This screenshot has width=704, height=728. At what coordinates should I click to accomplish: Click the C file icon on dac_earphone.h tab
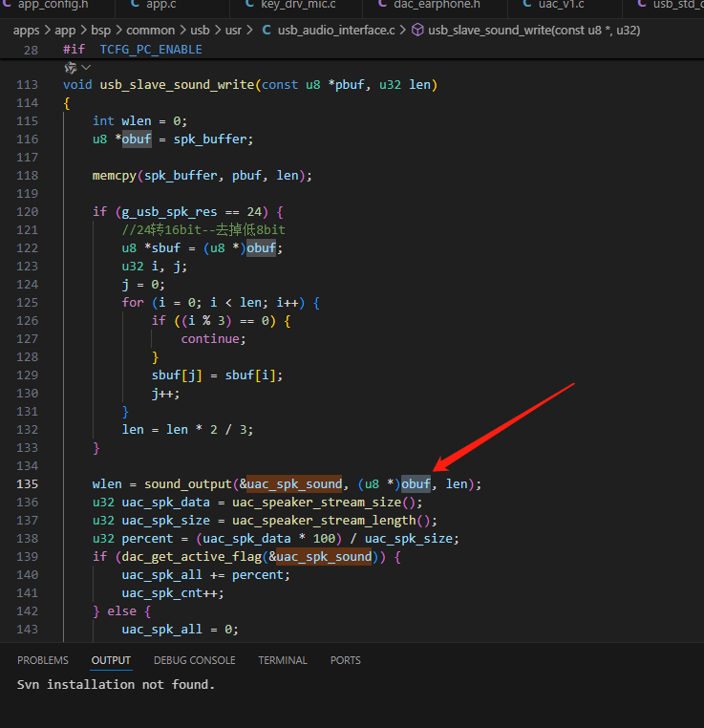[382, 4]
